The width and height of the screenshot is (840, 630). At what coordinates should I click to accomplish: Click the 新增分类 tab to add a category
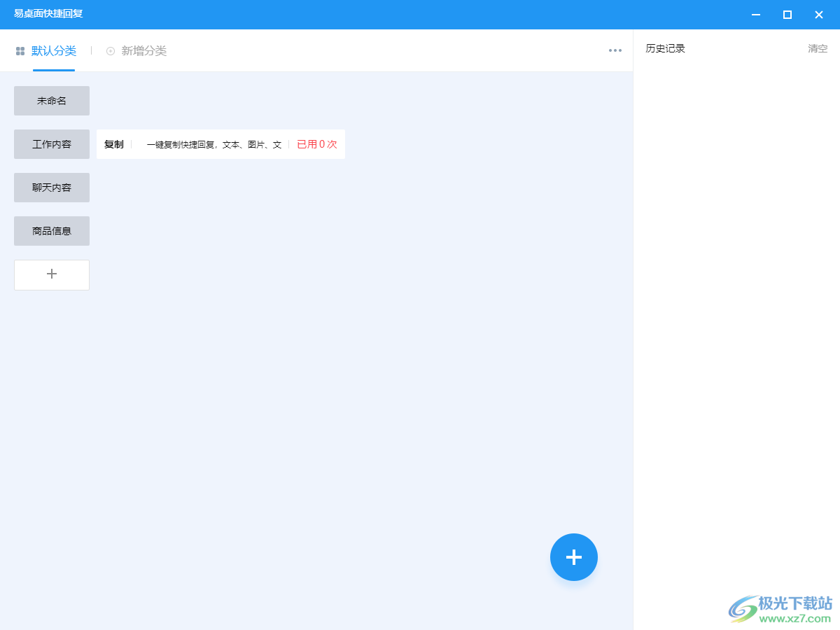pos(143,51)
